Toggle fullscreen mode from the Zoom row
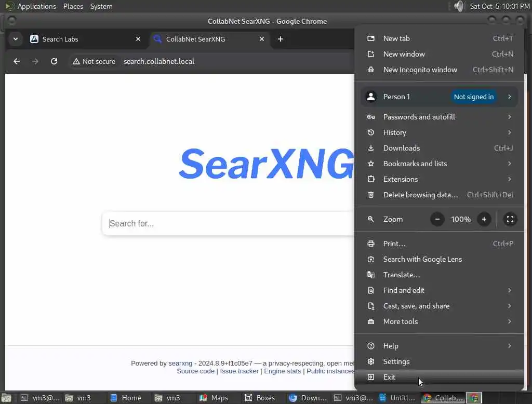 click(x=510, y=220)
